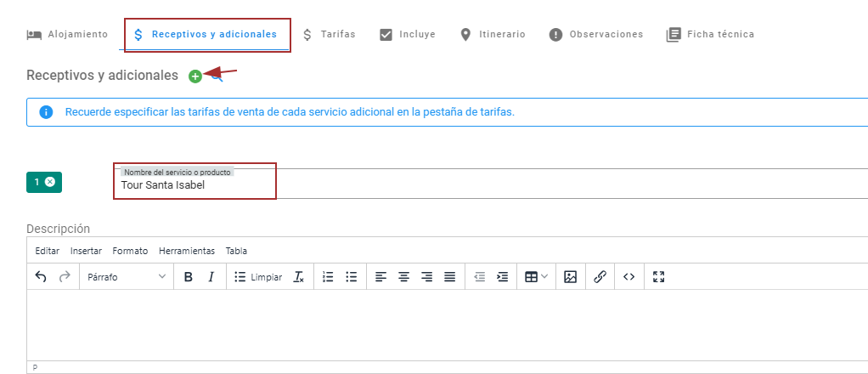The width and height of the screenshot is (868, 374).
Task: Click the service name field "Tour Santa Isabel"
Action: 195,185
